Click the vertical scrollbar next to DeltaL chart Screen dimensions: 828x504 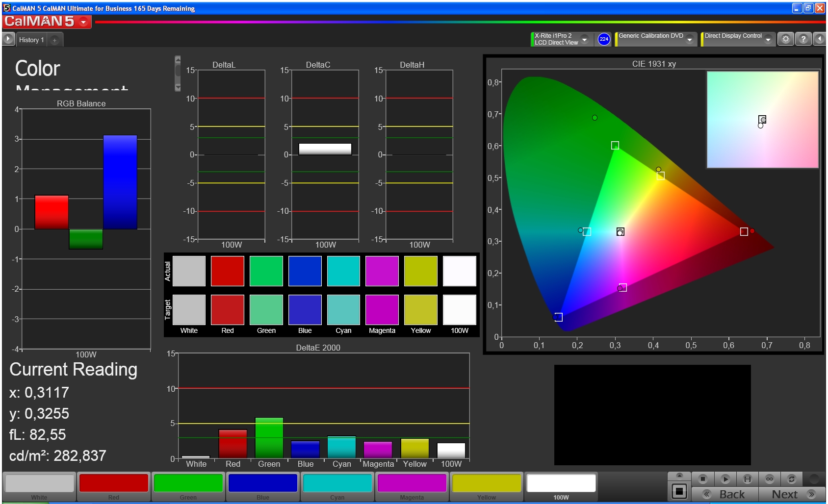(x=178, y=74)
